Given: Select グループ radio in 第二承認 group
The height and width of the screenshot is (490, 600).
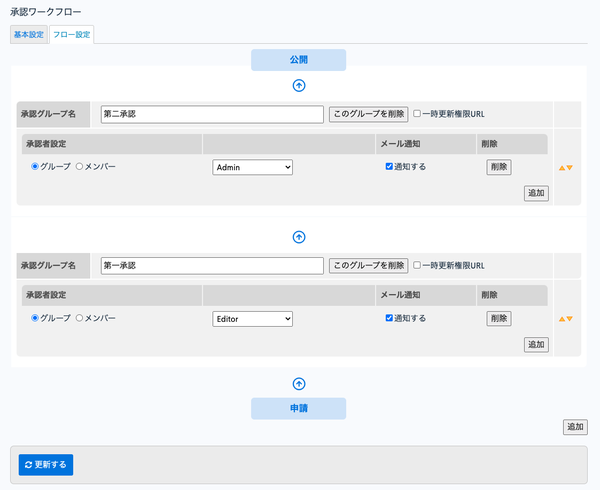Looking at the screenshot, I should click(x=35, y=166).
